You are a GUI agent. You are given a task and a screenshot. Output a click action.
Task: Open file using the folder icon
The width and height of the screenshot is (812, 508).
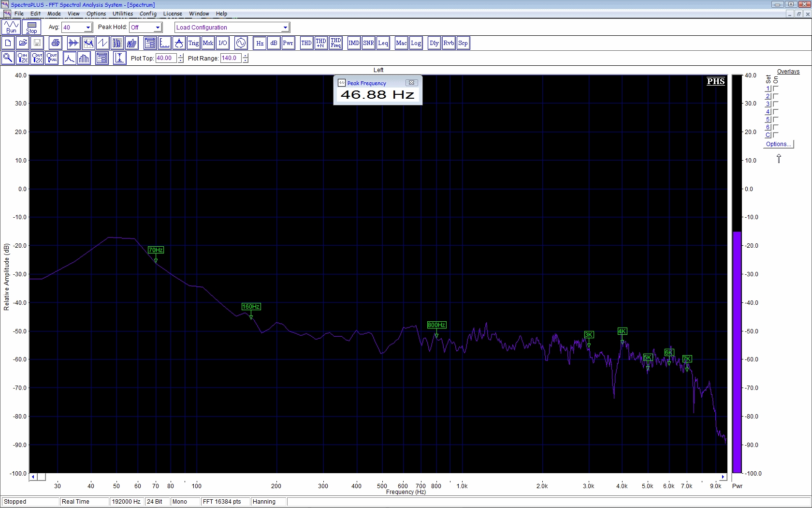[x=23, y=43]
